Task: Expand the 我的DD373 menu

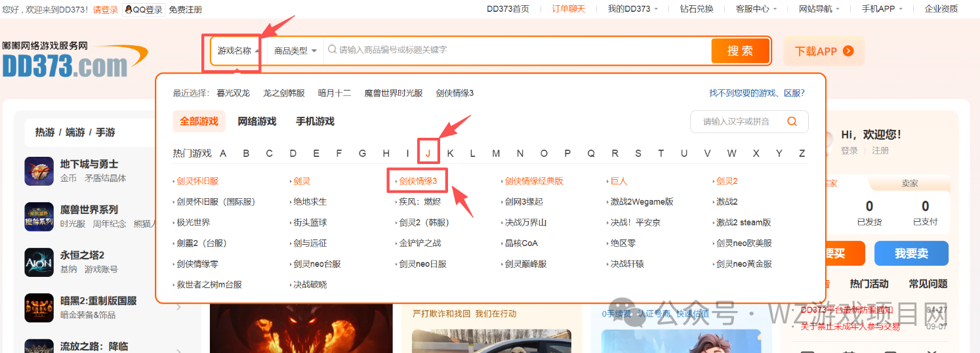Action: pos(632,9)
